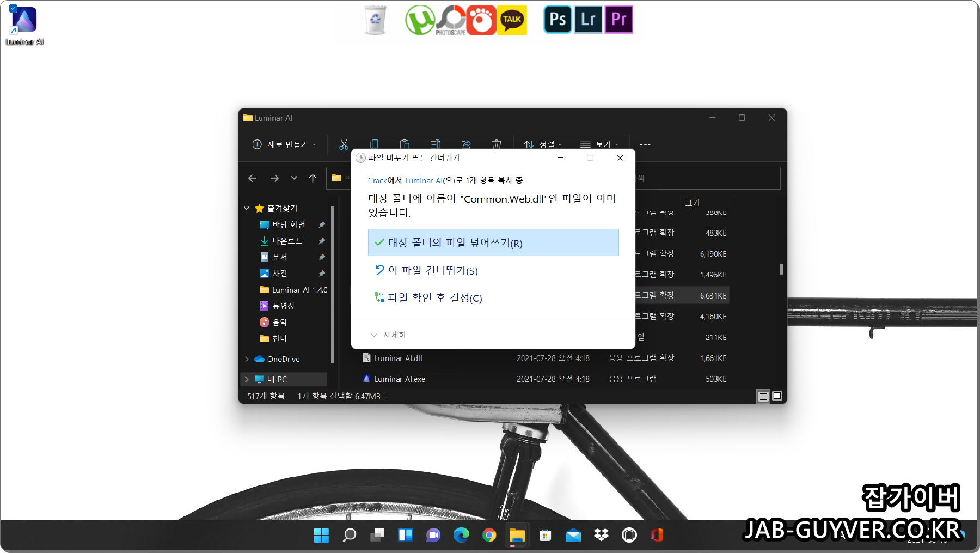Viewport: 980px width, 553px height.
Task: Open Task View from taskbar
Action: click(377, 536)
